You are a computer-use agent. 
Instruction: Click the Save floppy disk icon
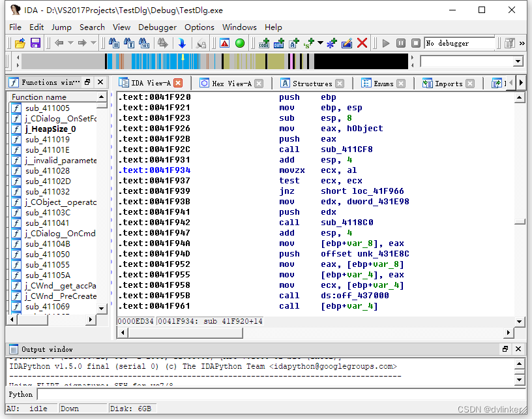click(x=35, y=43)
